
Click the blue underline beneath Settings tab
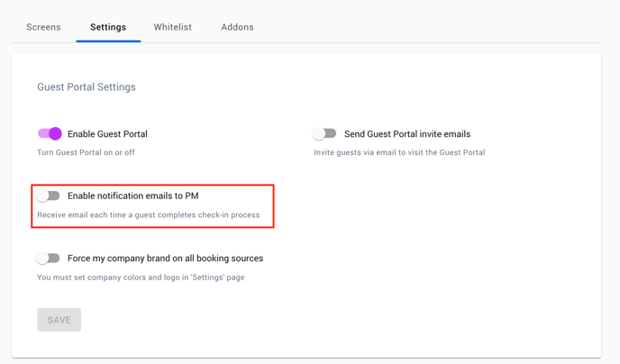pos(108,41)
